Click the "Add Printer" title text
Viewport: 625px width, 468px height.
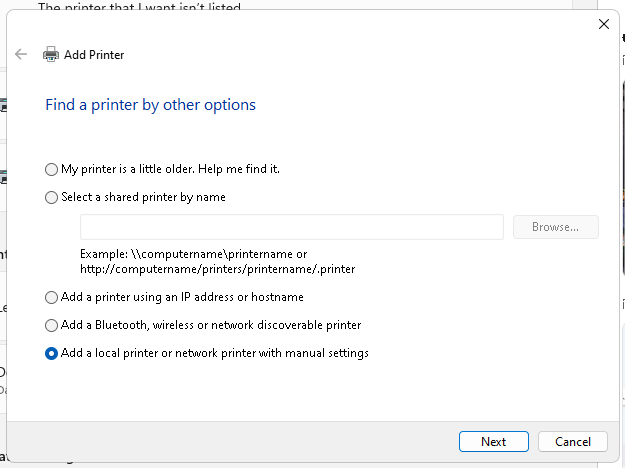click(94, 55)
